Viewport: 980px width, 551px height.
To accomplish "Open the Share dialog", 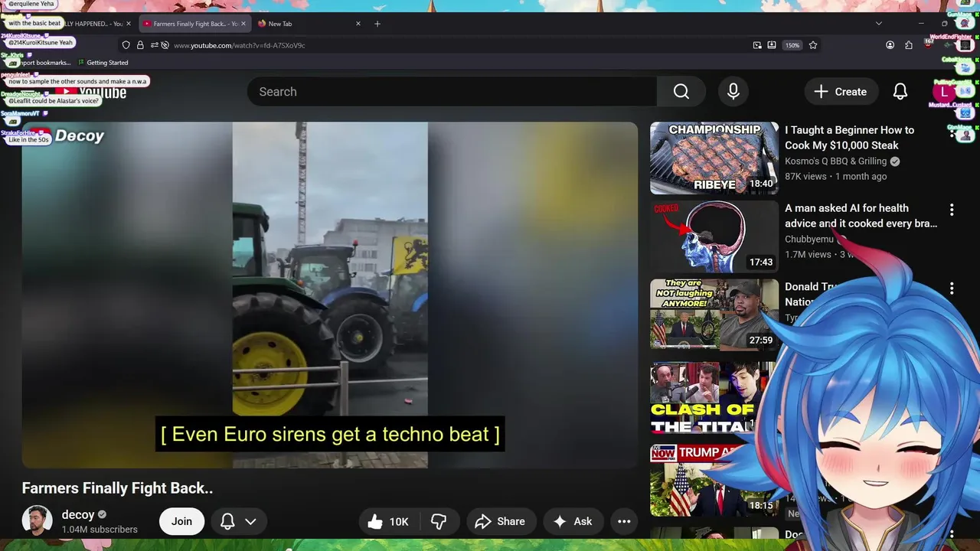I will tap(501, 522).
